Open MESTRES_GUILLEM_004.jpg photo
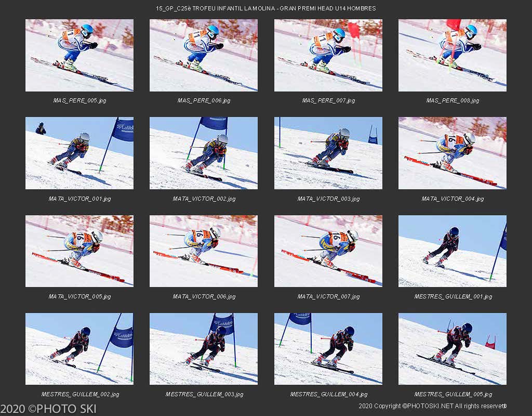The width and height of the screenshot is (532, 416). (328, 349)
